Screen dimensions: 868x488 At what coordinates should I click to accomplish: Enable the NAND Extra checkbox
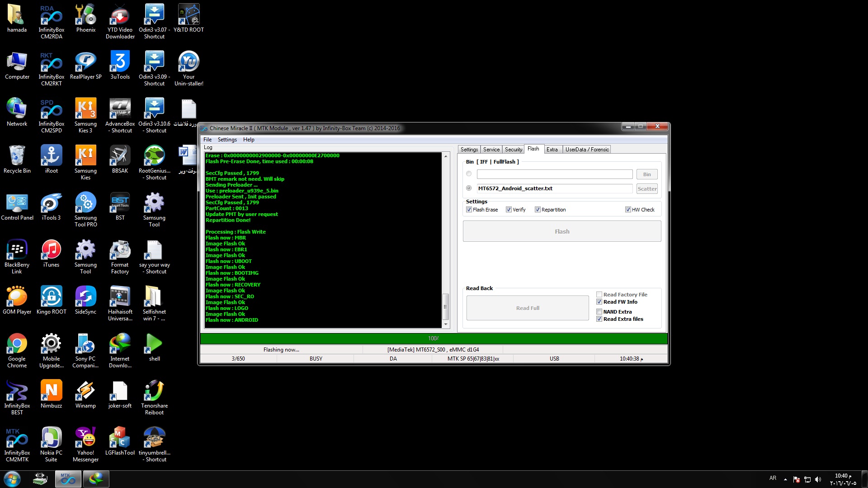599,312
